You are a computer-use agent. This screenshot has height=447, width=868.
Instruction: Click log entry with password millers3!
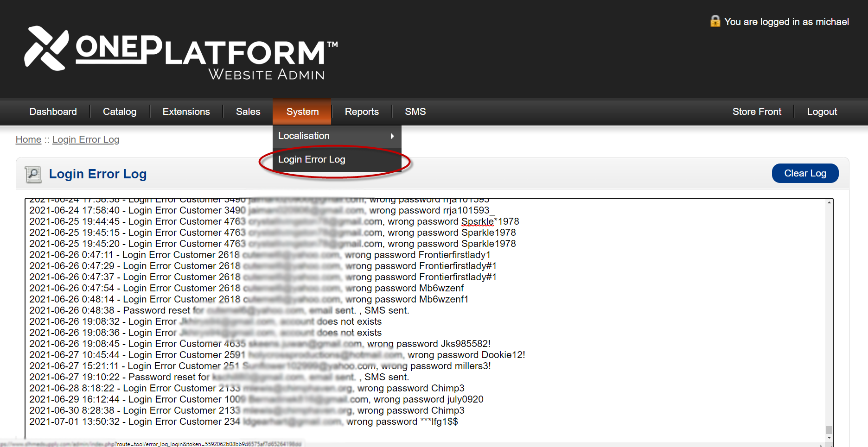point(260,366)
